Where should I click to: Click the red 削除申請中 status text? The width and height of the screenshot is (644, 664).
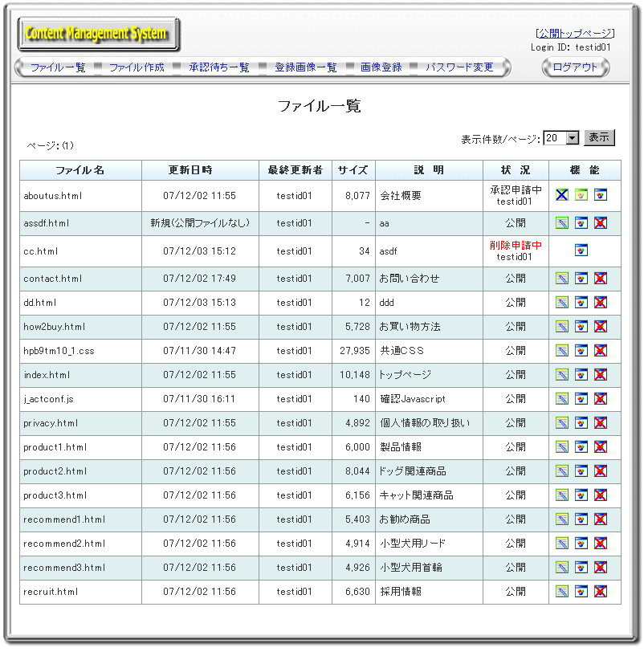coord(516,245)
